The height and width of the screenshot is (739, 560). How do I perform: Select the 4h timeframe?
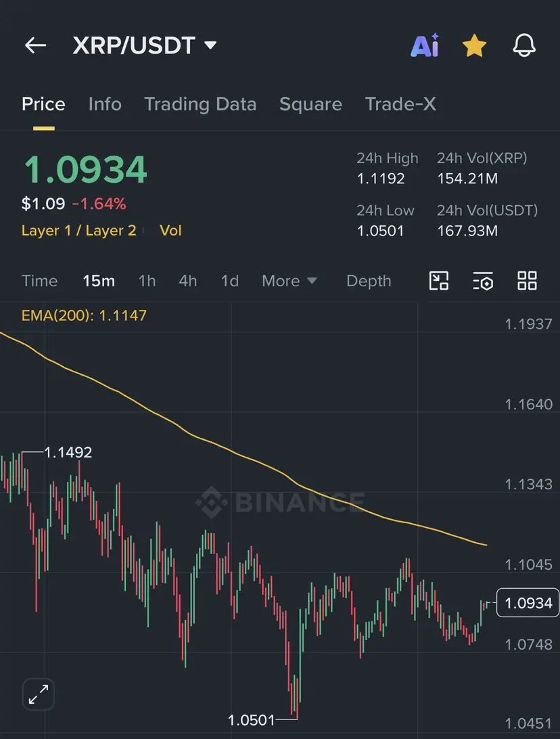click(x=188, y=281)
